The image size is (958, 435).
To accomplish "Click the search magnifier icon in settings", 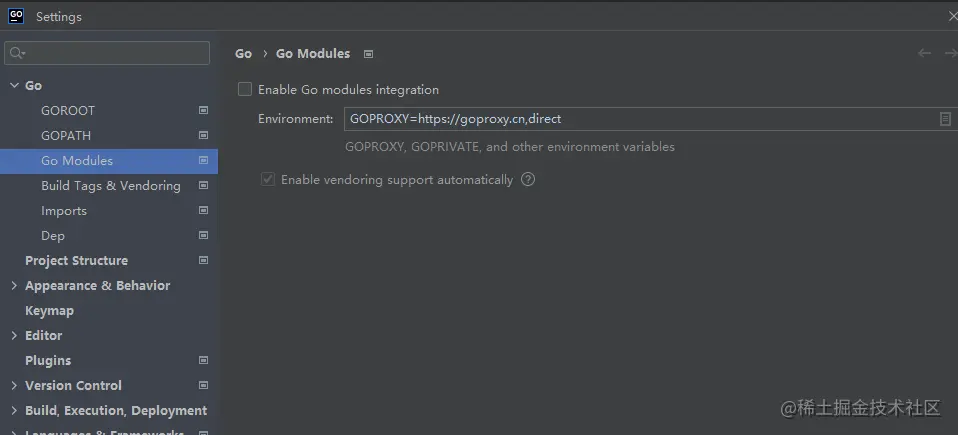I will pyautogui.click(x=17, y=53).
